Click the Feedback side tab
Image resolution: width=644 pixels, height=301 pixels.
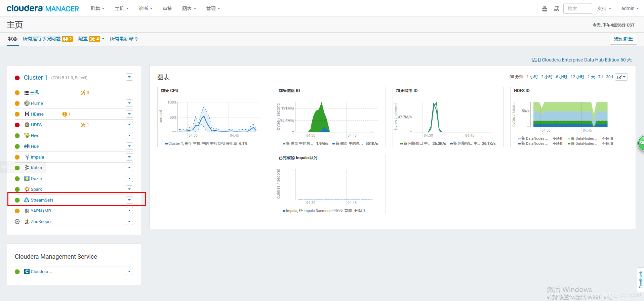pos(641,279)
